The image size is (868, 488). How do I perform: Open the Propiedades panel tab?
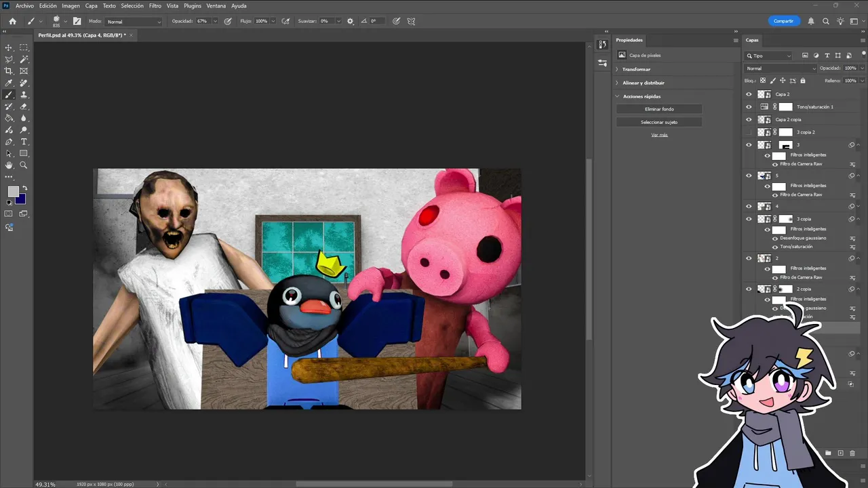coord(629,40)
